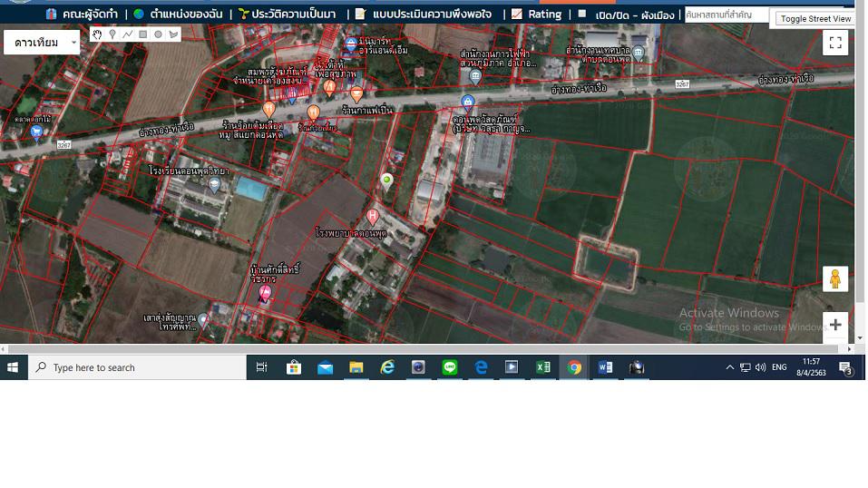Click the ร้านจ้อยต้มเลือดหมู restaurant marker
868x488 pixels.
(x=269, y=109)
